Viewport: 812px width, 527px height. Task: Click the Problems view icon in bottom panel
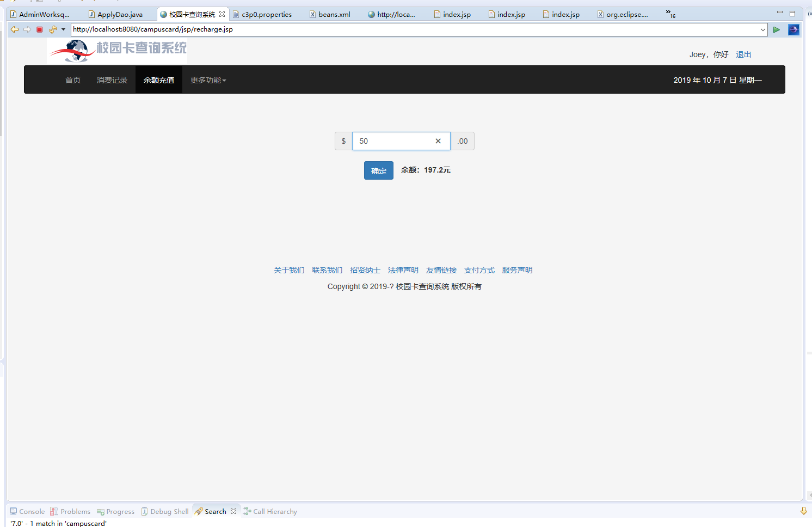point(54,511)
